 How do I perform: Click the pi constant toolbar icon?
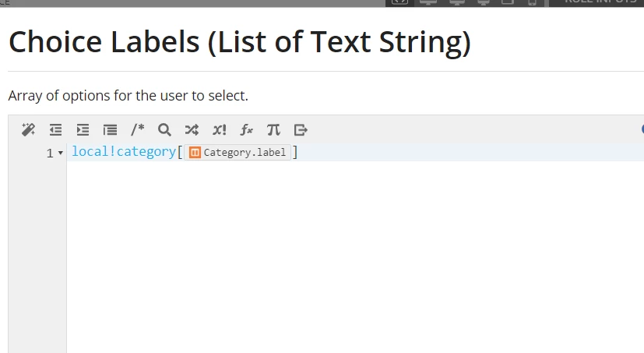pyautogui.click(x=273, y=130)
